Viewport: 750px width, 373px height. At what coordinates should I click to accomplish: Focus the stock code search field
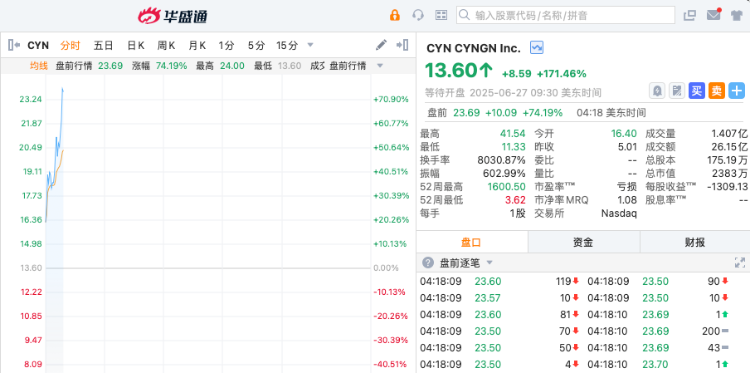[x=565, y=15]
